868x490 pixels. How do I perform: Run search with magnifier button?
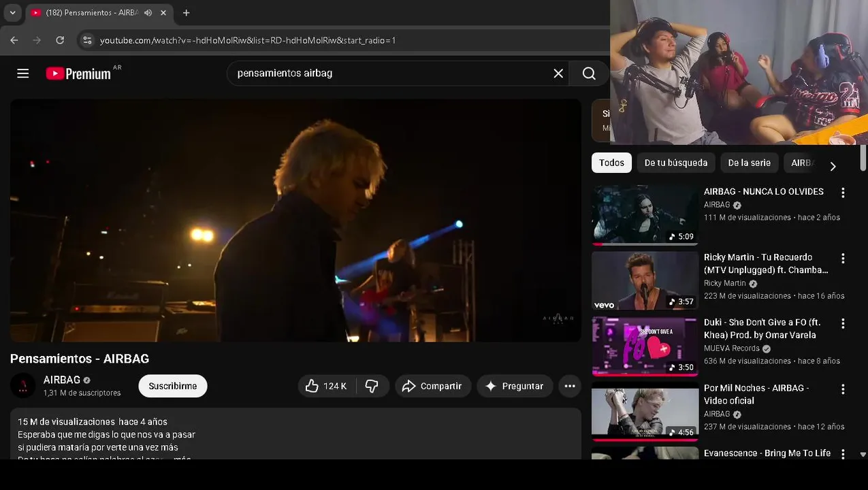pyautogui.click(x=589, y=73)
